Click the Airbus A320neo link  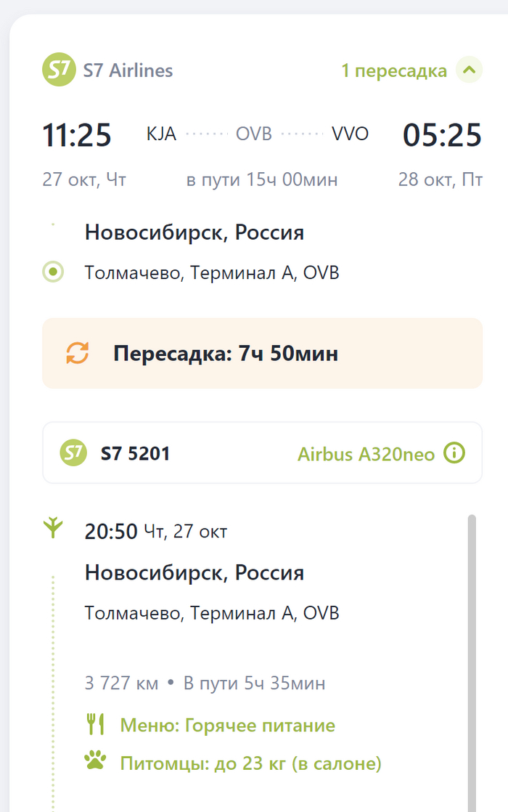(x=366, y=454)
